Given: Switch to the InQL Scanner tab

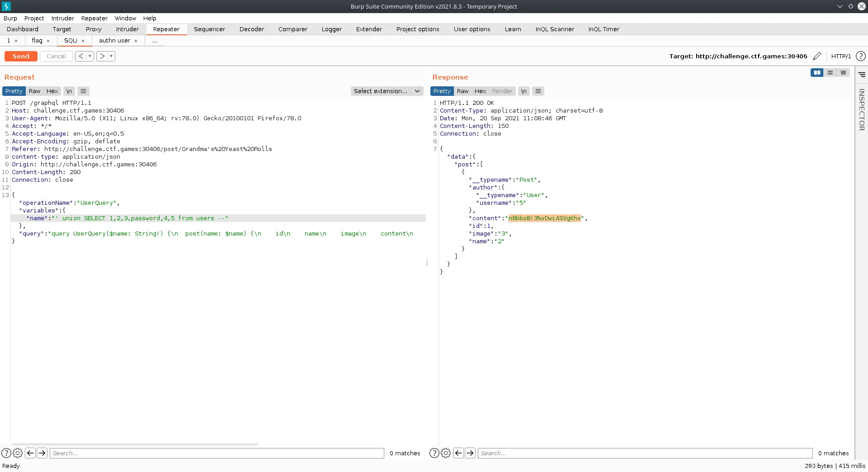Looking at the screenshot, I should pos(555,29).
